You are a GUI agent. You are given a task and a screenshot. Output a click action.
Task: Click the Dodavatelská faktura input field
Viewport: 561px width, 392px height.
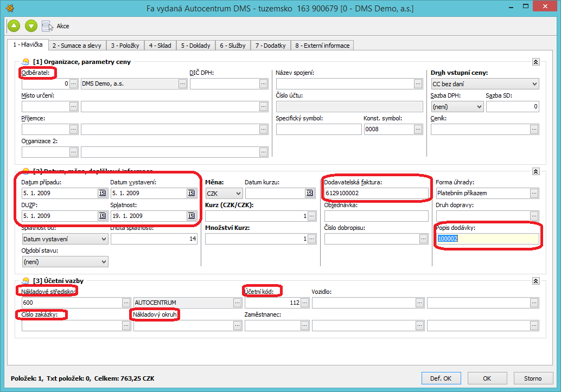click(x=376, y=193)
